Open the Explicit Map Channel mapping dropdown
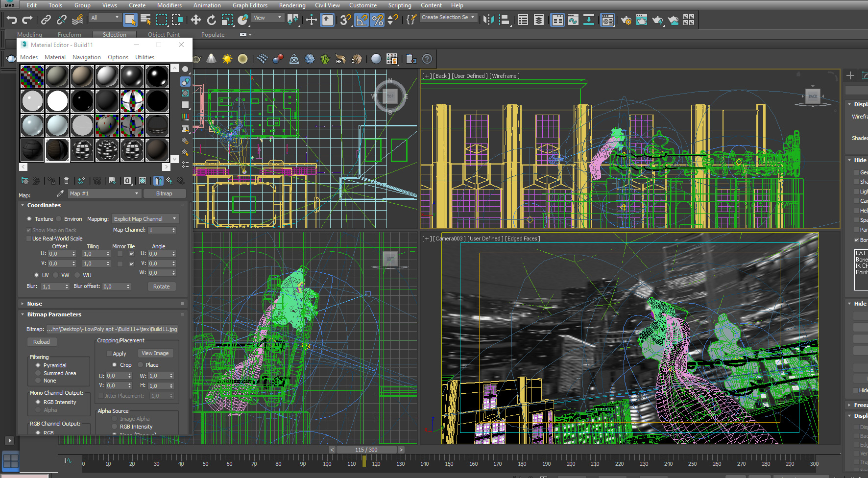This screenshot has width=868, height=478. (145, 219)
